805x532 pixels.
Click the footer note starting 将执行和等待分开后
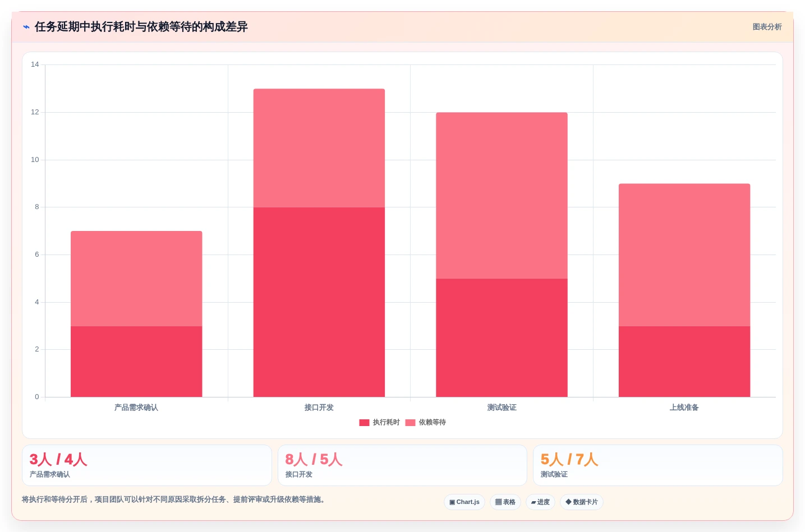click(174, 499)
